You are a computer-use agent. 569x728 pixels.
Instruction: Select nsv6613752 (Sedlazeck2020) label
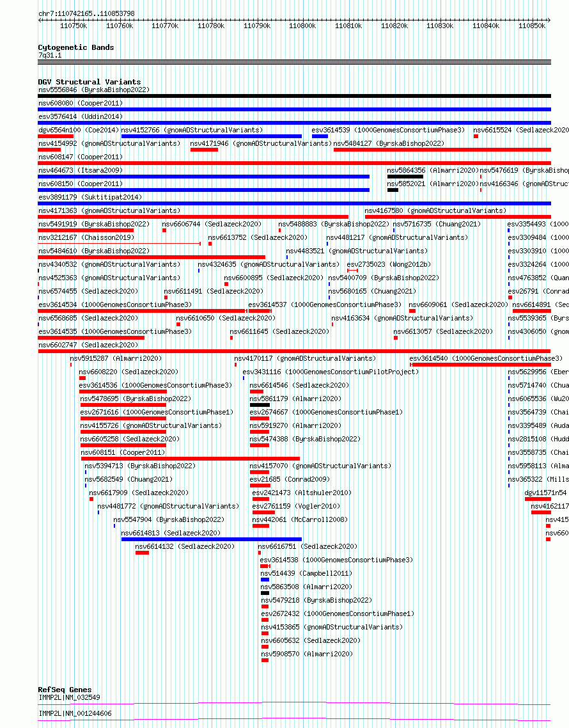258,238
